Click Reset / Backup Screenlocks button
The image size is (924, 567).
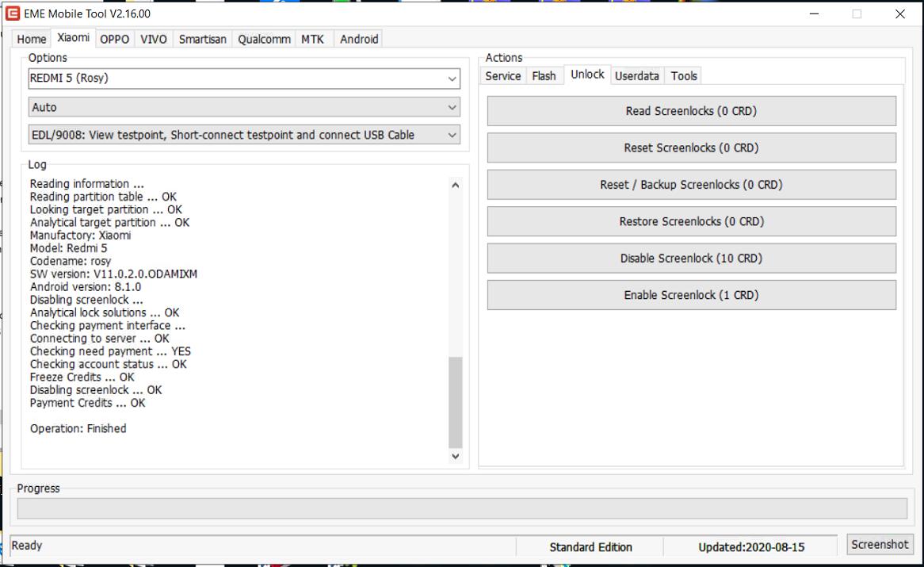(691, 185)
